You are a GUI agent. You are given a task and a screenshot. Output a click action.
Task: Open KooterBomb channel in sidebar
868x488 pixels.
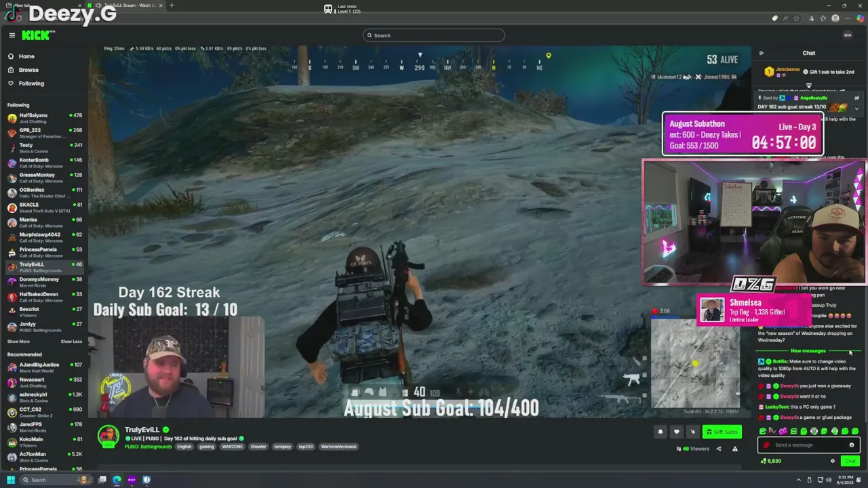(45, 163)
